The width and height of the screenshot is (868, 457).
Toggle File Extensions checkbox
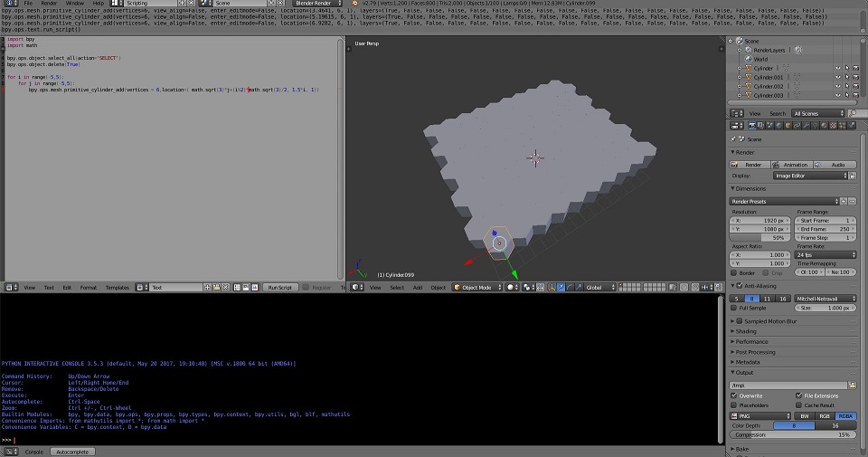798,395
